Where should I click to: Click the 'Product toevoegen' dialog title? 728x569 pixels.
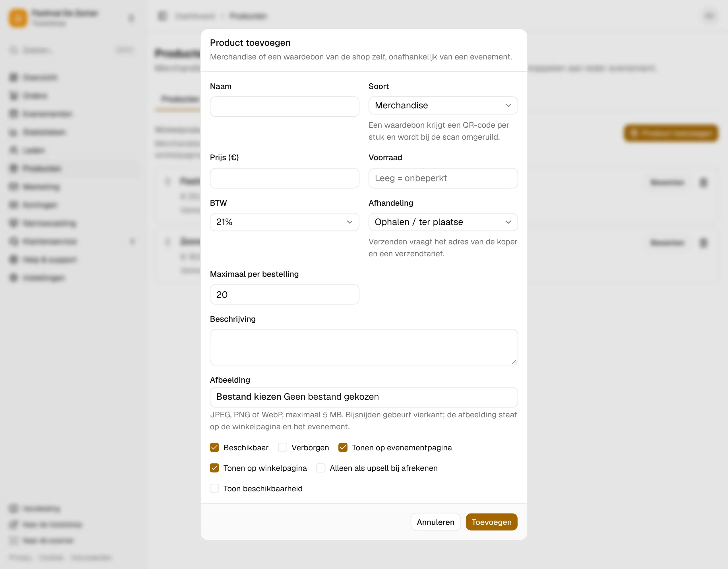[x=250, y=43]
